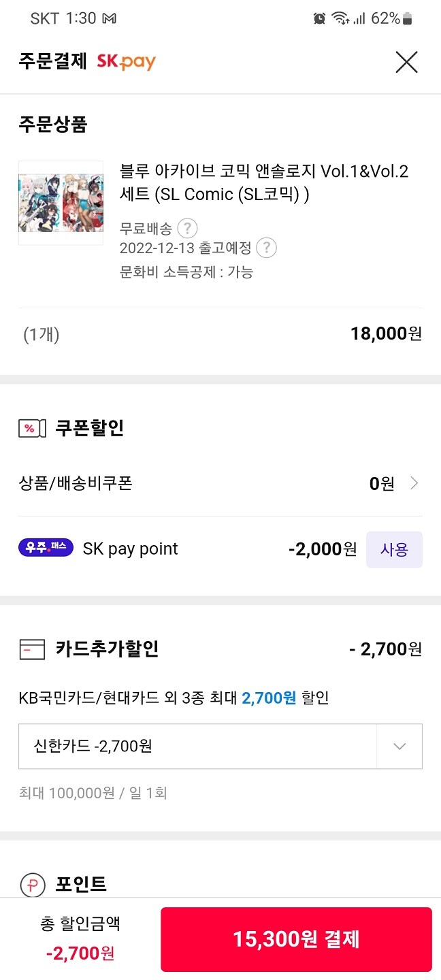
Task: Open the 무료배송 question mark help icon
Action: [x=187, y=229]
